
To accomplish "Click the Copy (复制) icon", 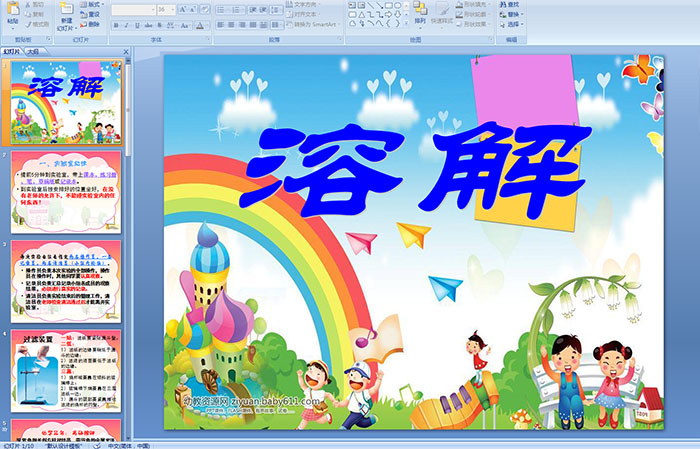I will (x=28, y=15).
